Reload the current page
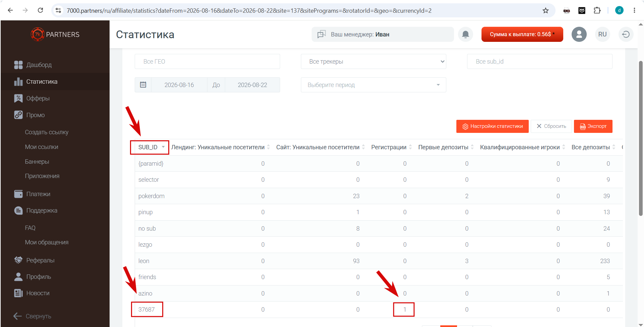644x327 pixels. click(x=40, y=10)
